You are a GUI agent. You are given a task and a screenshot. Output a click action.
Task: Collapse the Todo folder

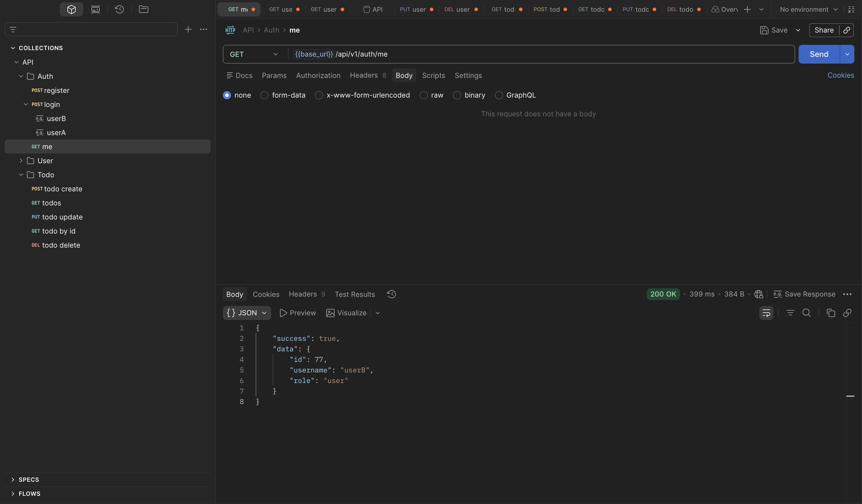pos(21,174)
